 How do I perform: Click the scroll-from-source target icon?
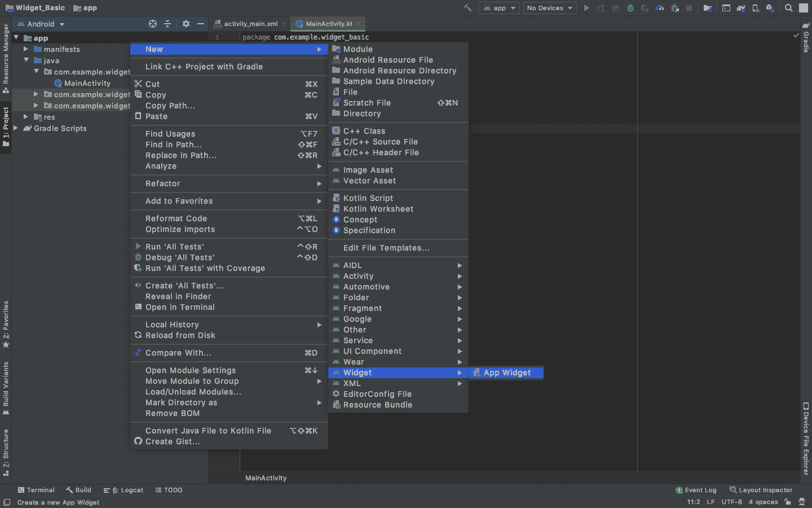[153, 24]
